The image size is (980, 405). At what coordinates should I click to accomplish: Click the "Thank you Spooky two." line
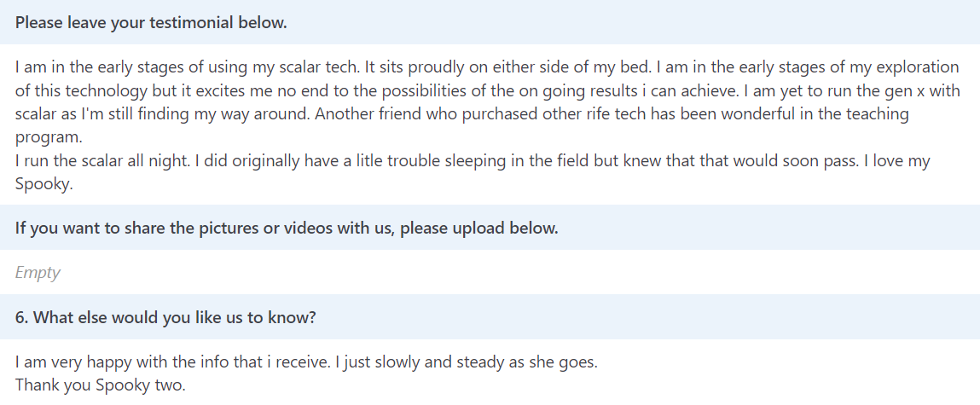(x=100, y=385)
